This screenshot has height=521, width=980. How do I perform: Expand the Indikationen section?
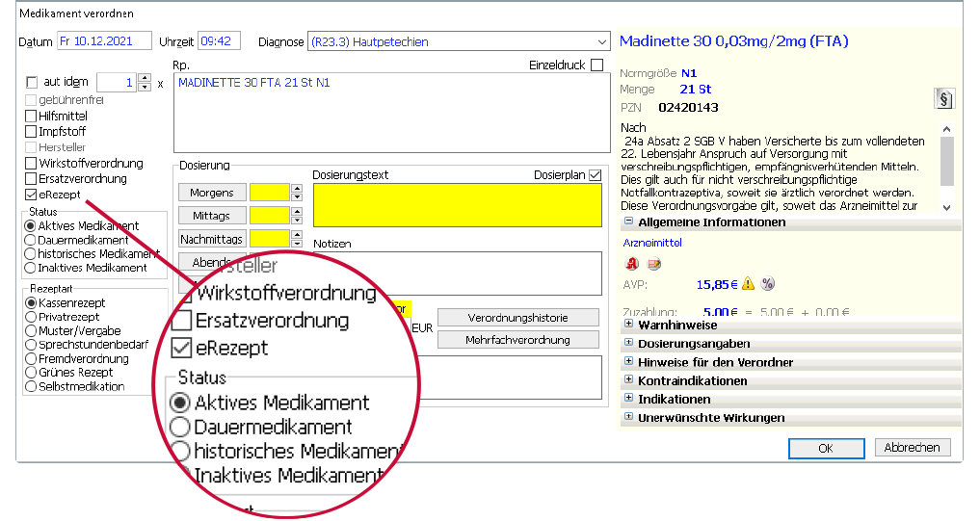[x=628, y=398]
